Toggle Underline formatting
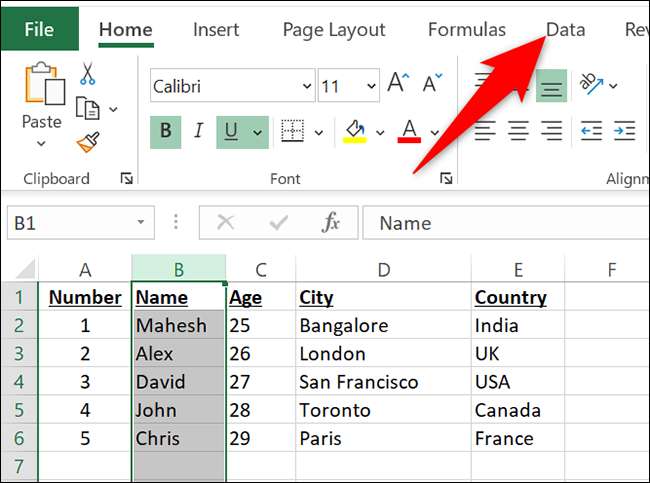Image resolution: width=650 pixels, height=483 pixels. pyautogui.click(x=231, y=131)
